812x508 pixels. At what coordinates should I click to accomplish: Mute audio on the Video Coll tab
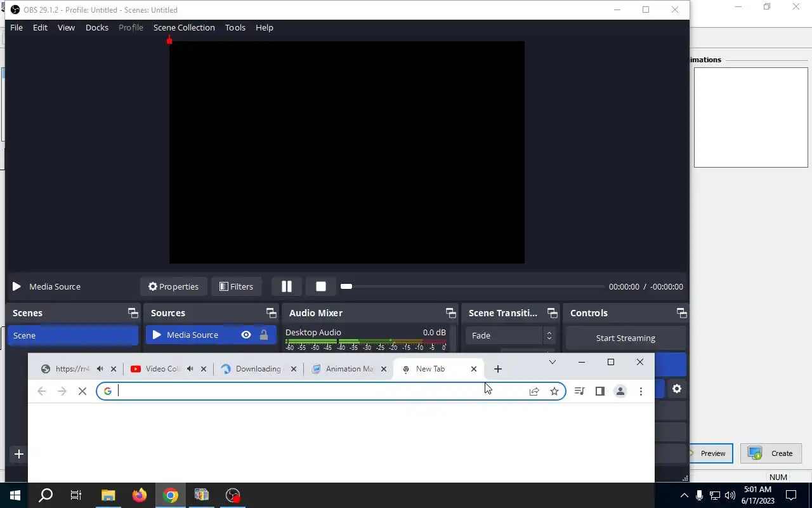(x=190, y=369)
